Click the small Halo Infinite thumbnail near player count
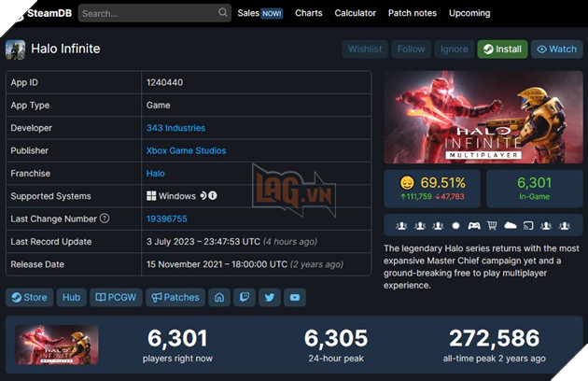Image resolution: width=588 pixels, height=381 pixels. (x=57, y=345)
